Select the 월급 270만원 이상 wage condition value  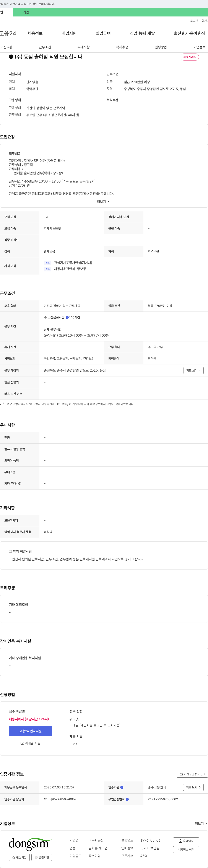[x=160, y=306]
